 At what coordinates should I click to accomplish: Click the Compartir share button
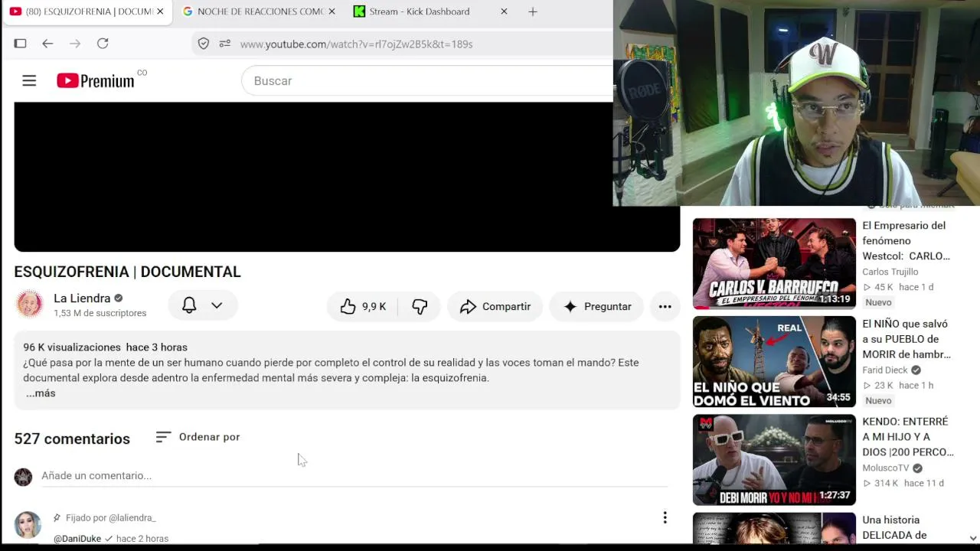[495, 306]
